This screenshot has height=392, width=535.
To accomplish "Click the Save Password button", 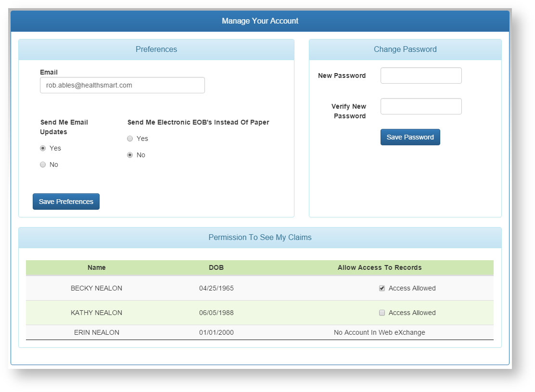I will [410, 137].
